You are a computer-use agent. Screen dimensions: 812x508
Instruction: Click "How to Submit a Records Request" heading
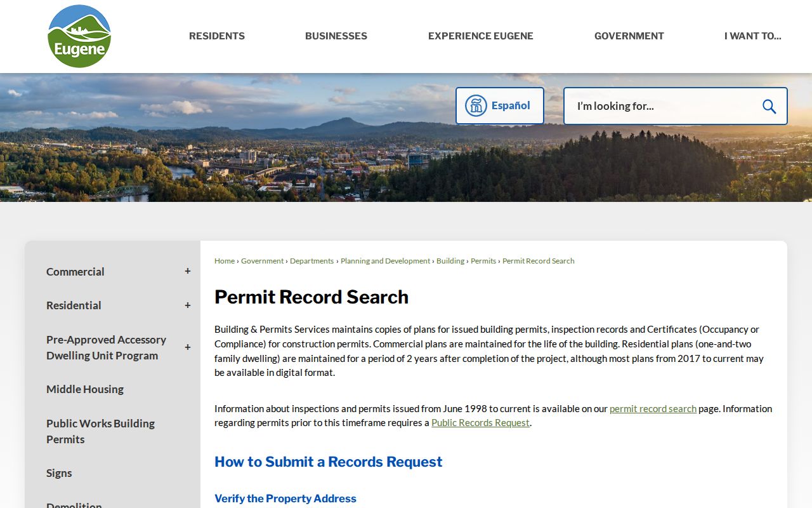pos(329,462)
